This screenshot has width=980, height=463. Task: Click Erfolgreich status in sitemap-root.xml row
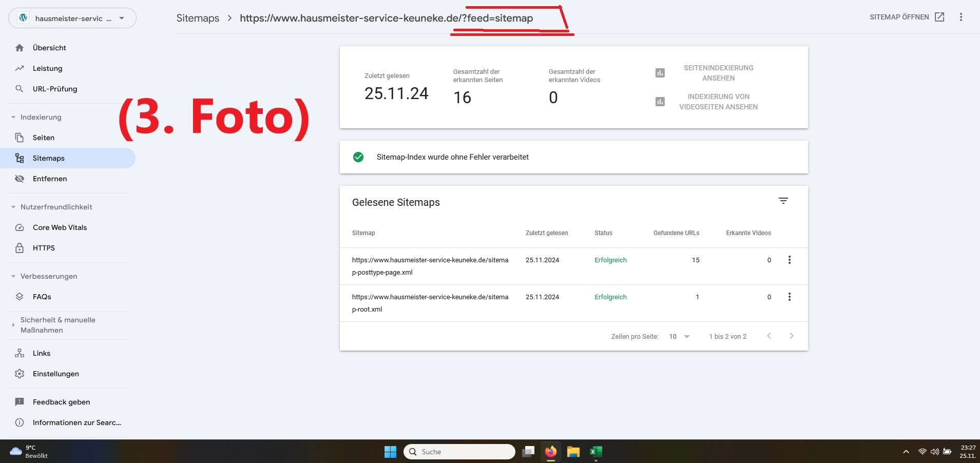click(x=610, y=297)
